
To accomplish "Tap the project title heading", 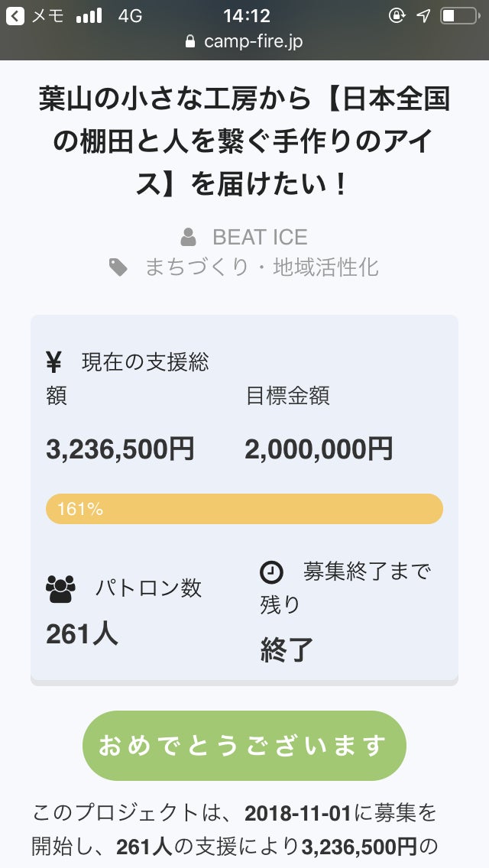I will [x=244, y=142].
